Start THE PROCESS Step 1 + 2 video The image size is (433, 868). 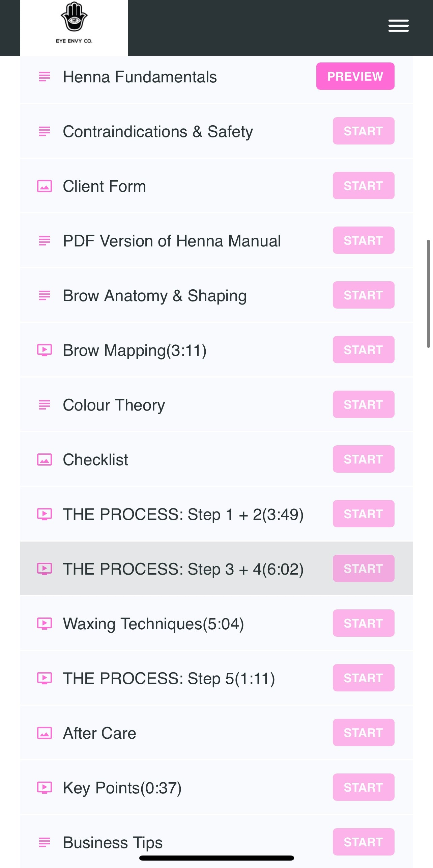tap(363, 514)
